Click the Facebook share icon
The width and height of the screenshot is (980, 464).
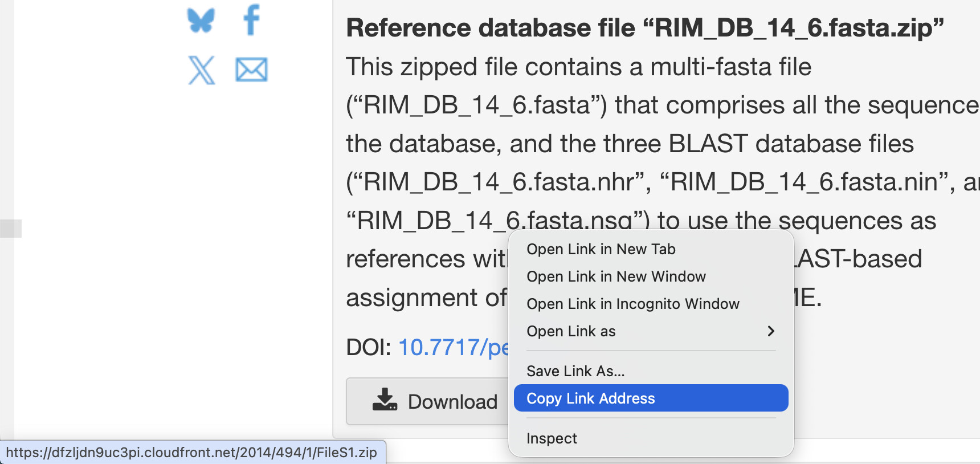[x=251, y=20]
